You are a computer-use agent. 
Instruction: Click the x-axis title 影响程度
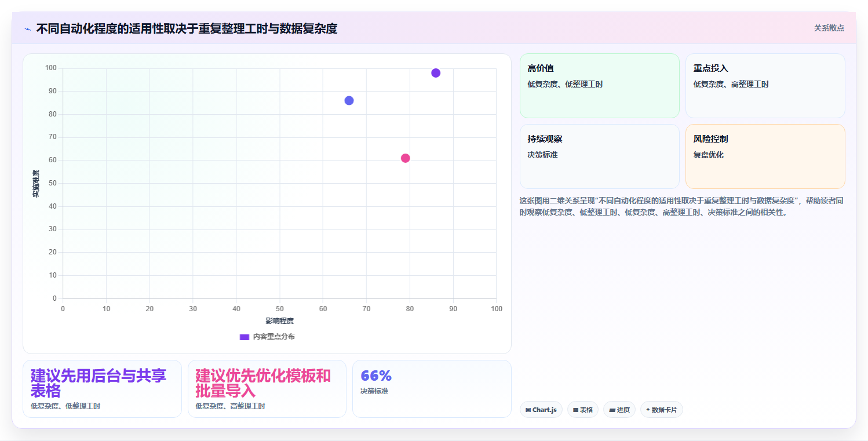pyautogui.click(x=279, y=321)
